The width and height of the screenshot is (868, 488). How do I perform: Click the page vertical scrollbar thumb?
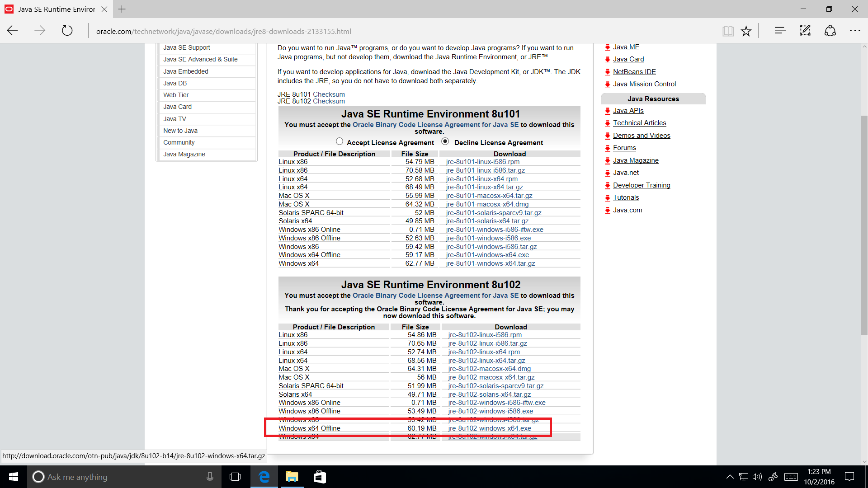pyautogui.click(x=864, y=225)
